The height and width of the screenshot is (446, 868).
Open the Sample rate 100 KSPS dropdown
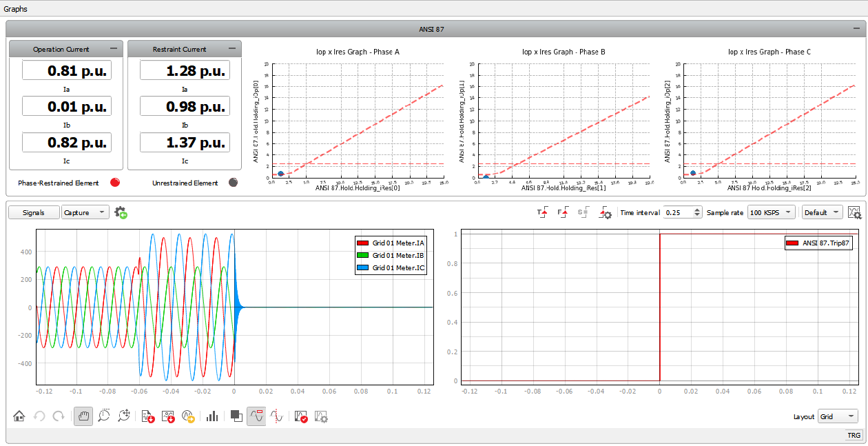pyautogui.click(x=772, y=212)
